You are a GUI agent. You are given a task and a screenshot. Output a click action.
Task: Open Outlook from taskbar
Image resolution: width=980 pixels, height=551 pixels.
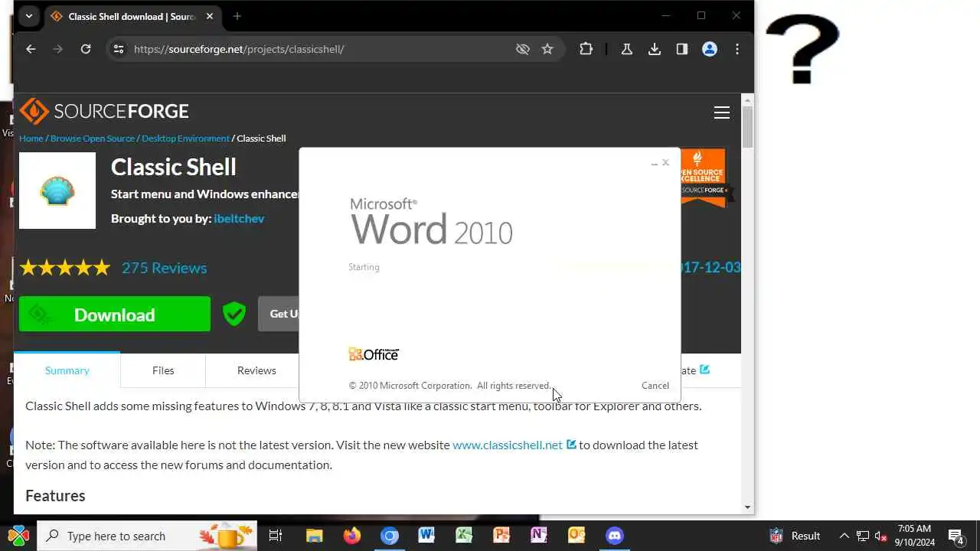577,536
